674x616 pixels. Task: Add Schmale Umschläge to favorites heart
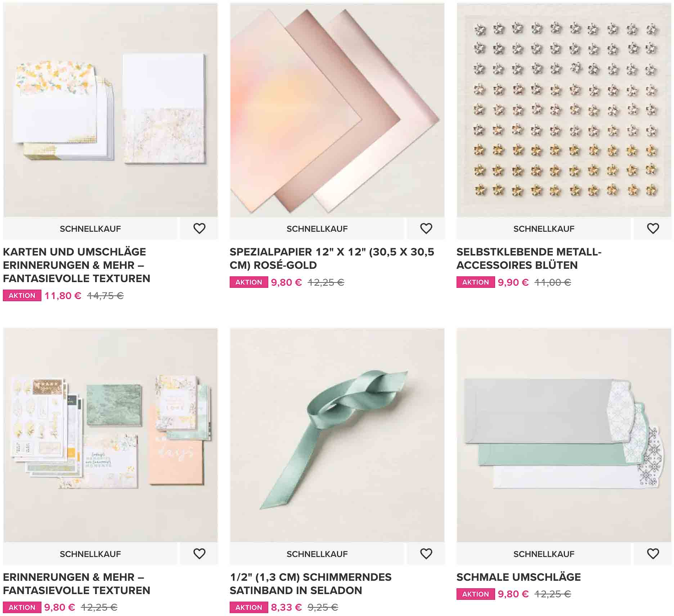(x=653, y=554)
